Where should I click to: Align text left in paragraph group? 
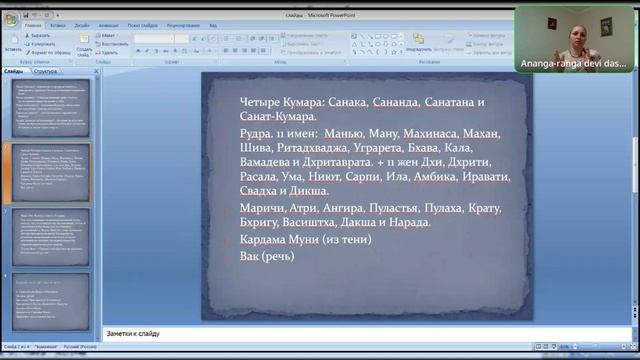[226, 51]
